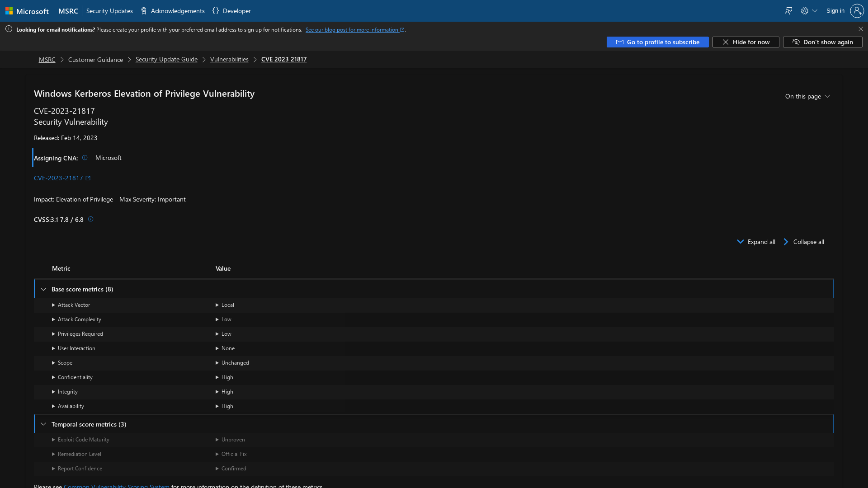Expand the Confirmed value details
This screenshot has width=868, height=488.
coord(231,469)
